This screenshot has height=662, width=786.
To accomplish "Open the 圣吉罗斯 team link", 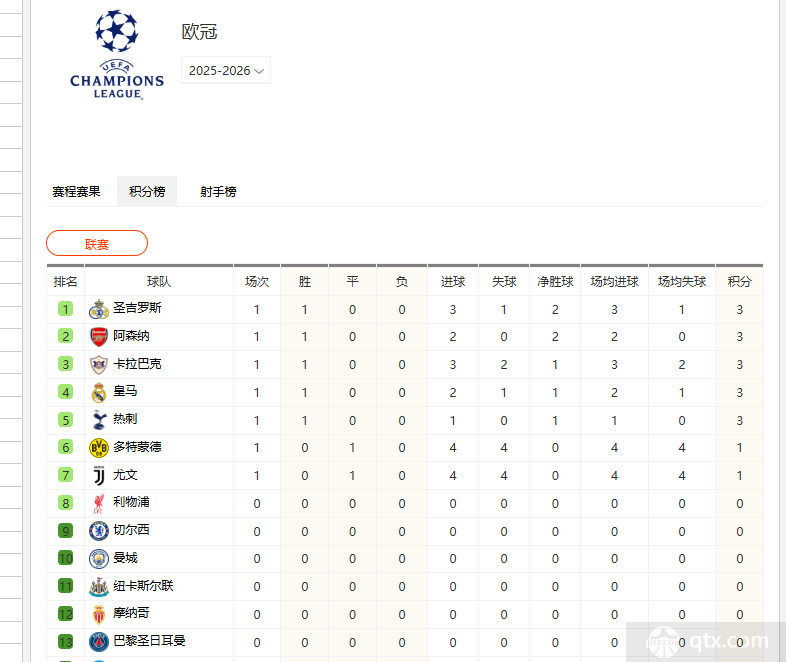I will click(137, 308).
